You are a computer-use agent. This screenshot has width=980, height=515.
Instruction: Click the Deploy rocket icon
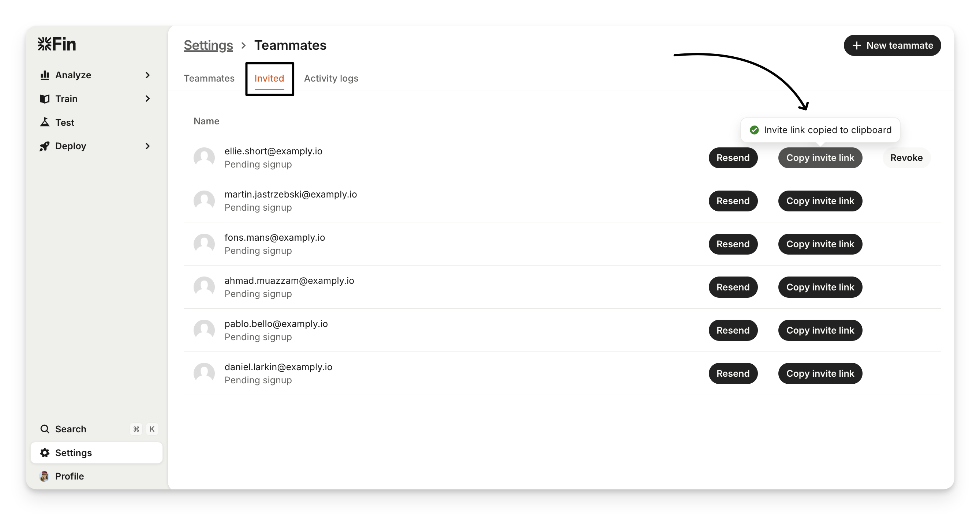point(45,146)
